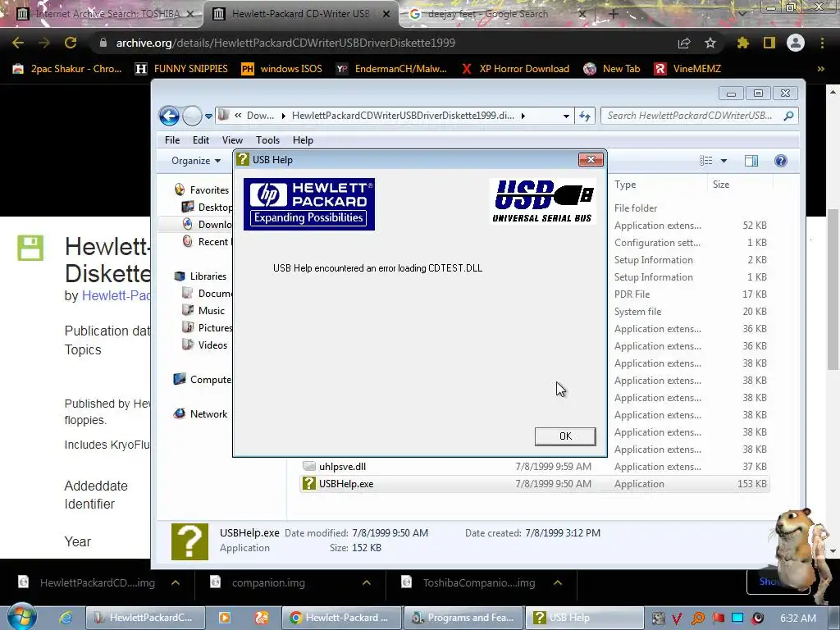Open the view options dropdown arrow
This screenshot has height=630, width=840.
tap(724, 161)
